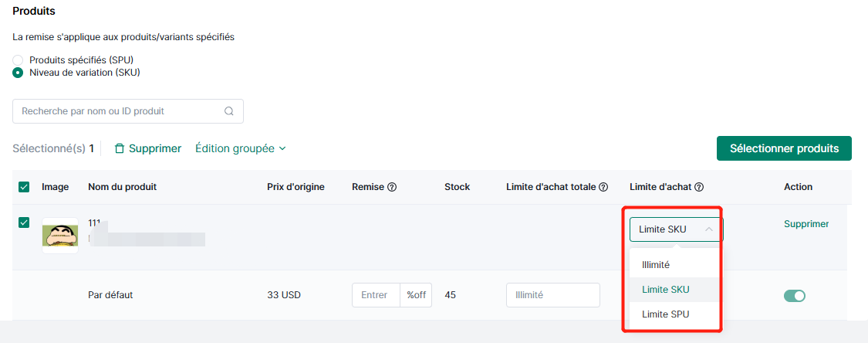Click the Sélectionner produits button
The width and height of the screenshot is (868, 343).
click(x=784, y=148)
